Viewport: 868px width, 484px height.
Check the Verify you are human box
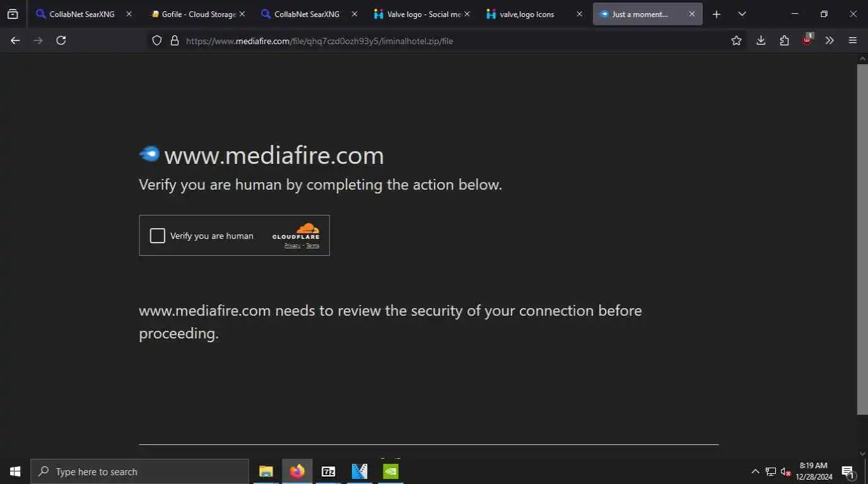(x=157, y=236)
